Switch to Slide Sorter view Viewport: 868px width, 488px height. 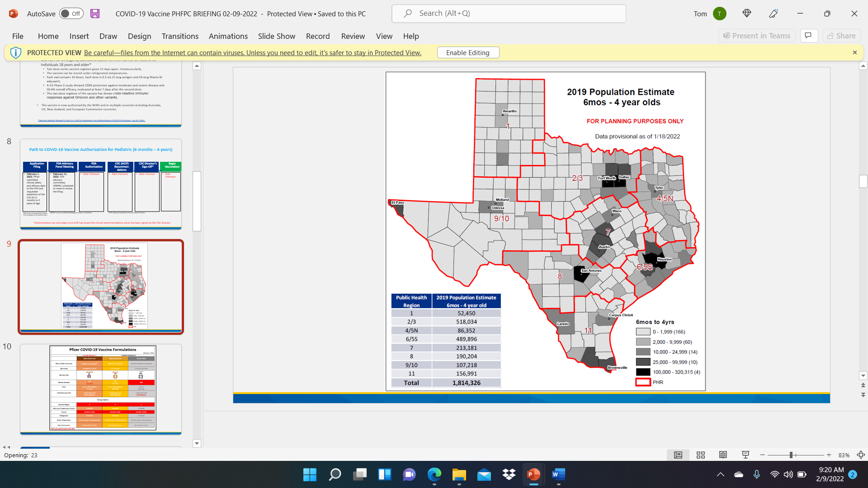click(x=701, y=455)
